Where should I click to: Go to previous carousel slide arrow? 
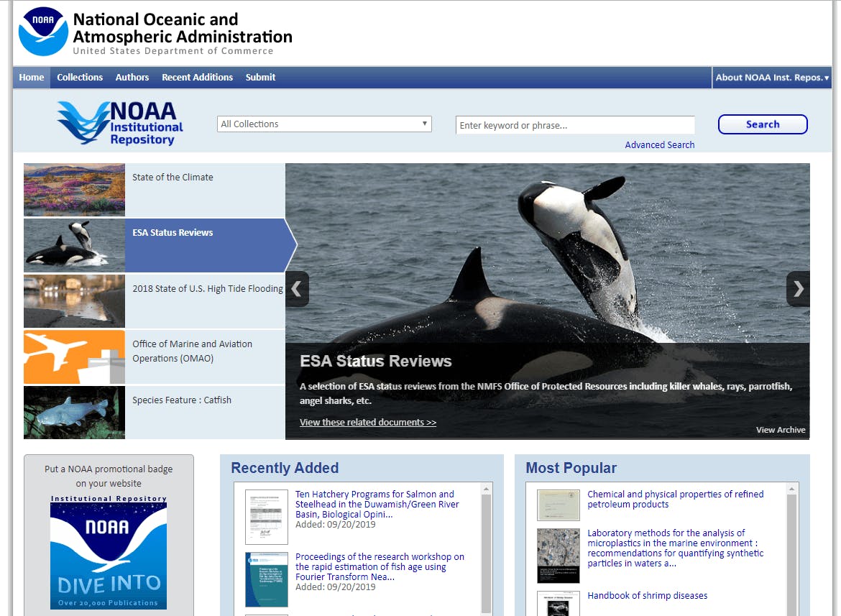(x=297, y=289)
